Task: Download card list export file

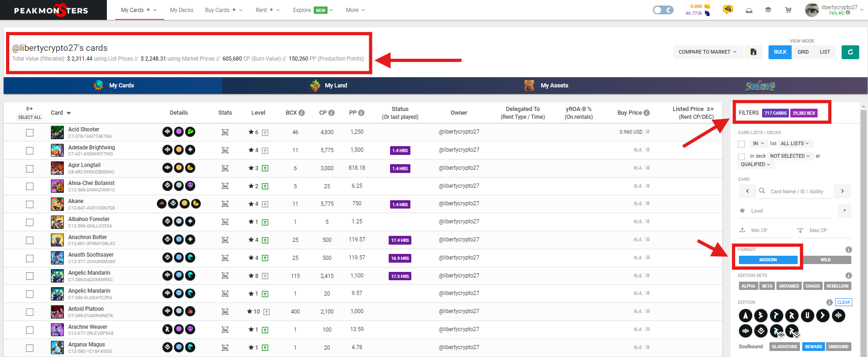Action: 753,52
